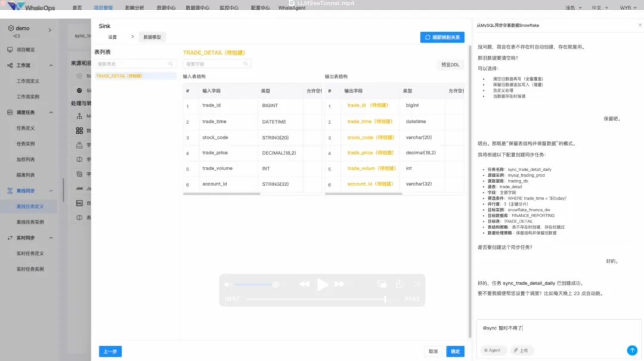Click the WhaleOps logo
This screenshot has height=361, width=644.
tap(31, 7)
